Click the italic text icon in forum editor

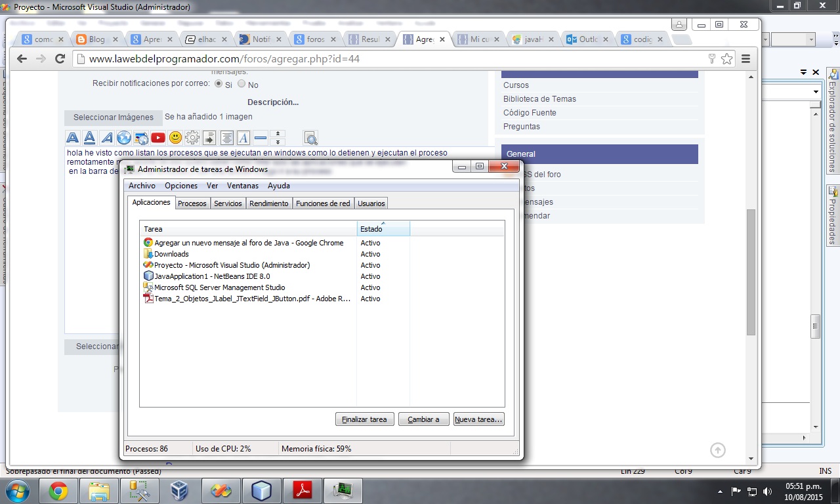pos(107,138)
